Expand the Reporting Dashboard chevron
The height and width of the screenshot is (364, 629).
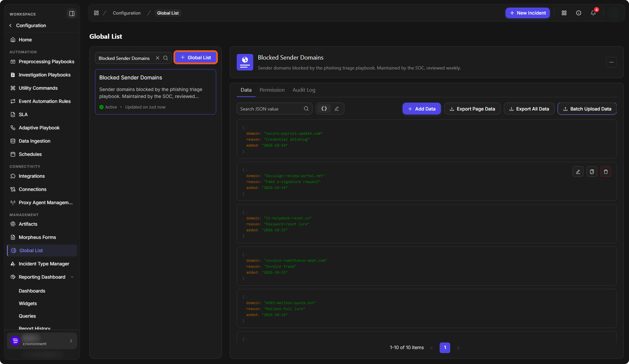pos(72,277)
